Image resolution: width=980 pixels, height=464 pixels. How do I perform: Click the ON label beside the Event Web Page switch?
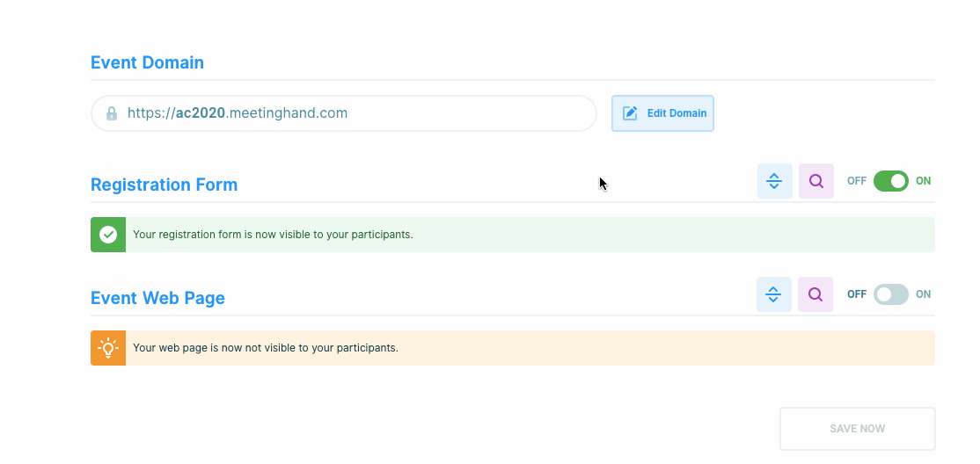924,294
